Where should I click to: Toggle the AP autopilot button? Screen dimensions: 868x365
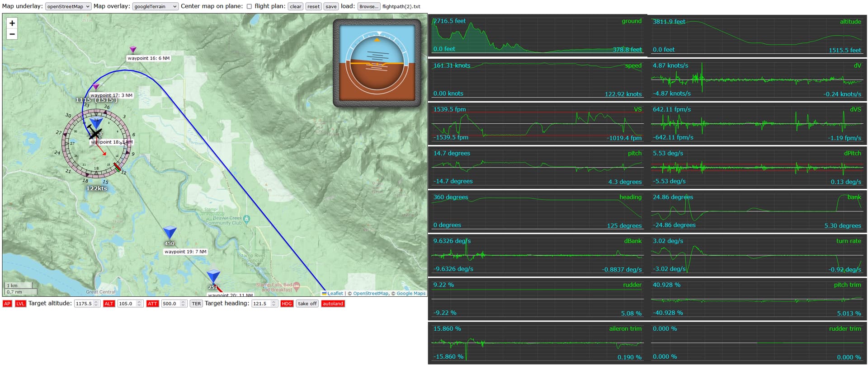(x=7, y=304)
